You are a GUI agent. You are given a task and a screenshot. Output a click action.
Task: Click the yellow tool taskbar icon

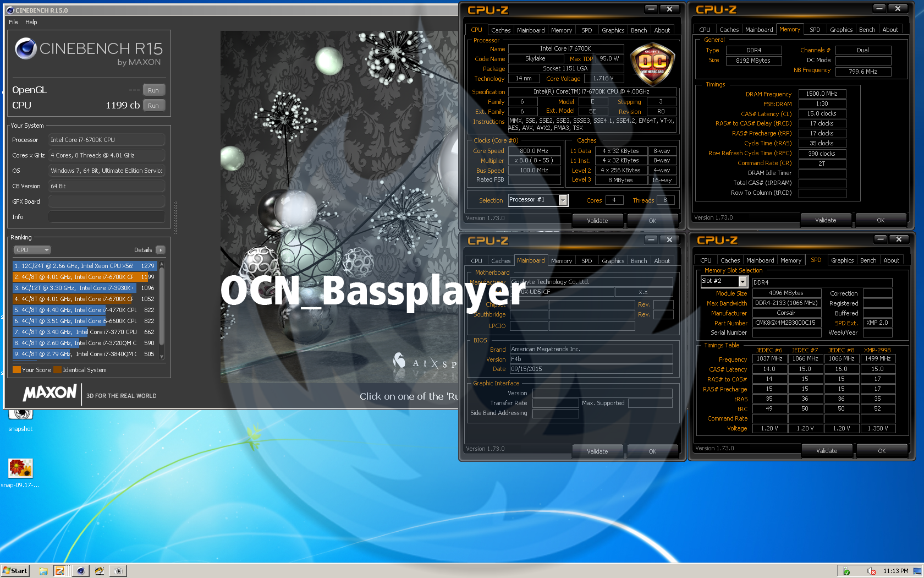coord(100,571)
